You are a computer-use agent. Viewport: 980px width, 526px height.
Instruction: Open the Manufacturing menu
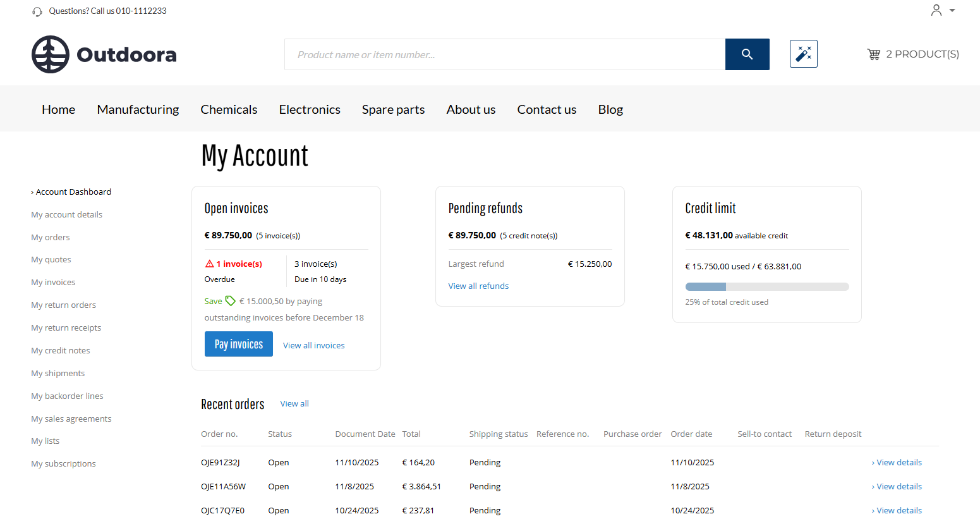point(138,109)
